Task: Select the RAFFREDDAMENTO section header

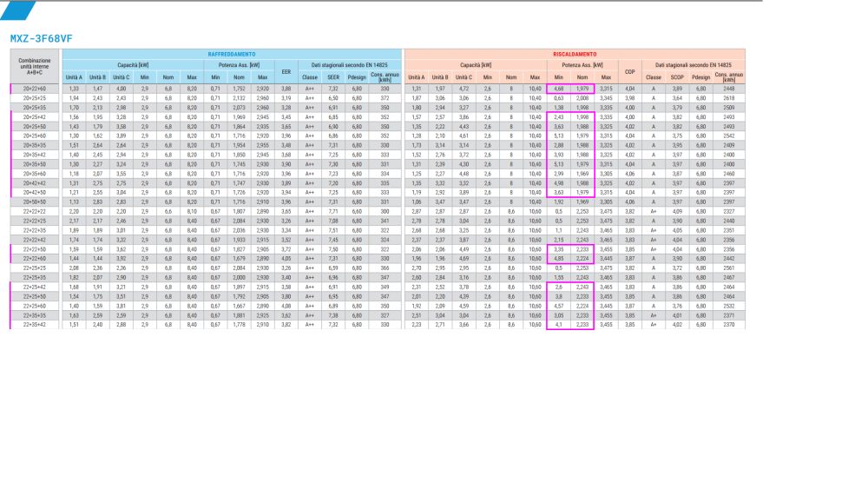Action: [232, 54]
